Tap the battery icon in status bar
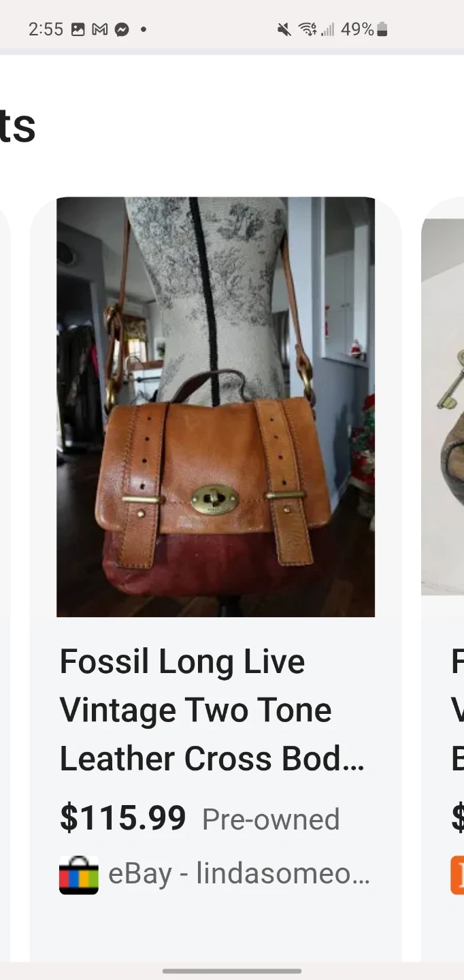464x980 pixels. click(x=382, y=29)
